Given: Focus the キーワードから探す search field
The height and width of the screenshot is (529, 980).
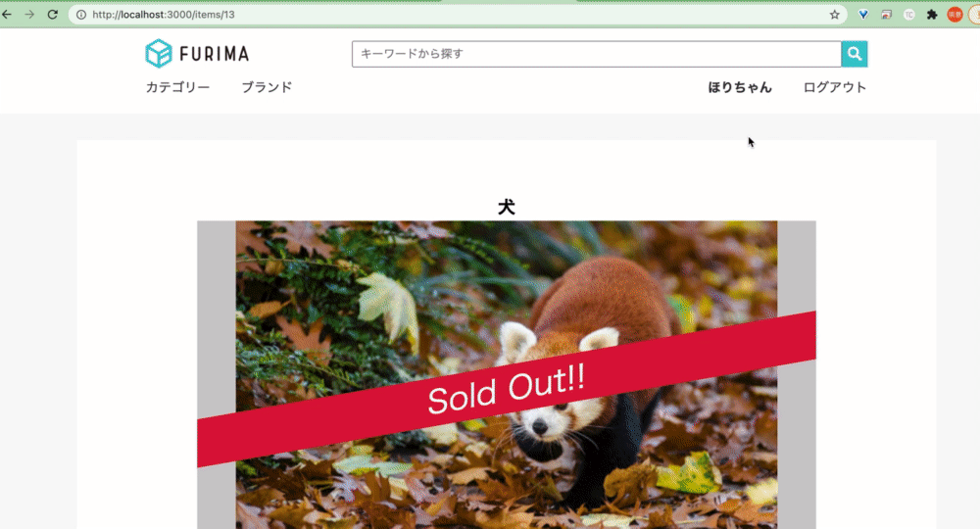Looking at the screenshot, I should pyautogui.click(x=596, y=54).
